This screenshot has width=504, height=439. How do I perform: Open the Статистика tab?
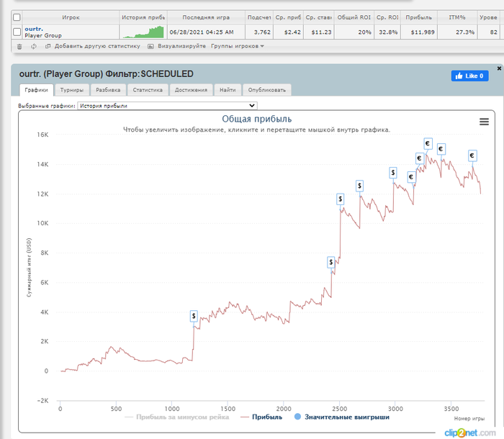point(148,90)
